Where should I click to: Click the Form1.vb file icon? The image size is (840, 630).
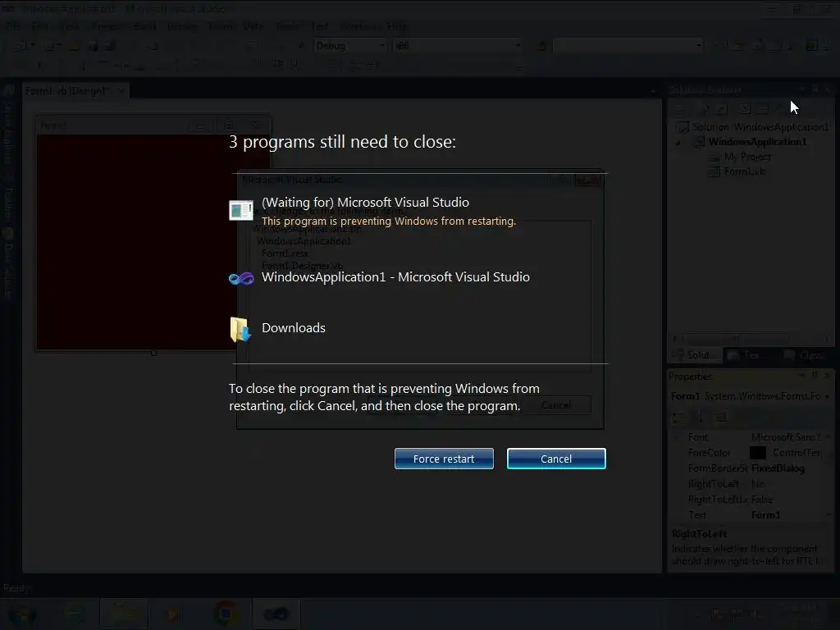tap(714, 171)
